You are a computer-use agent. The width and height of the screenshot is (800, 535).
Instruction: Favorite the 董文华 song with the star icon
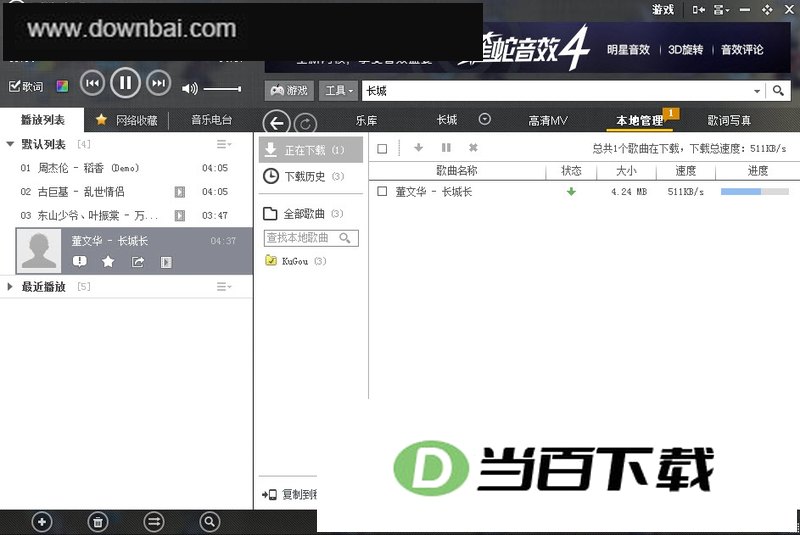click(108, 262)
